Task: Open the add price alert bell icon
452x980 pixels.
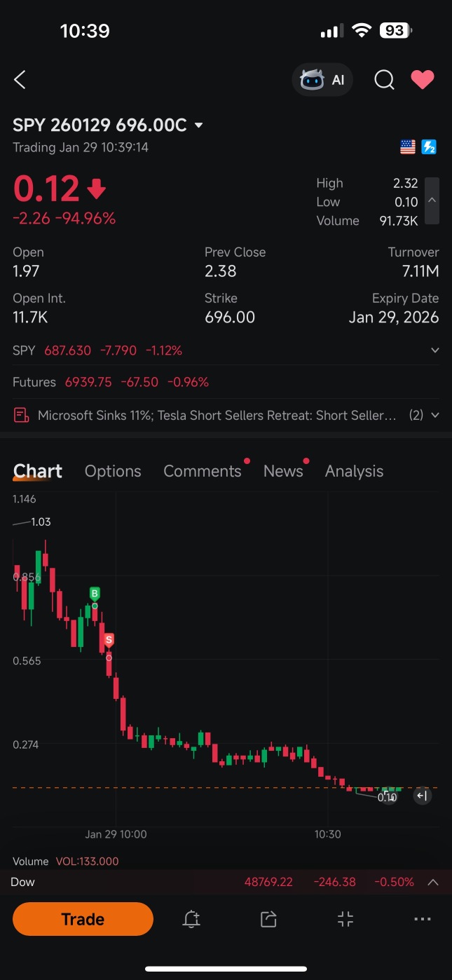Action: (191, 918)
